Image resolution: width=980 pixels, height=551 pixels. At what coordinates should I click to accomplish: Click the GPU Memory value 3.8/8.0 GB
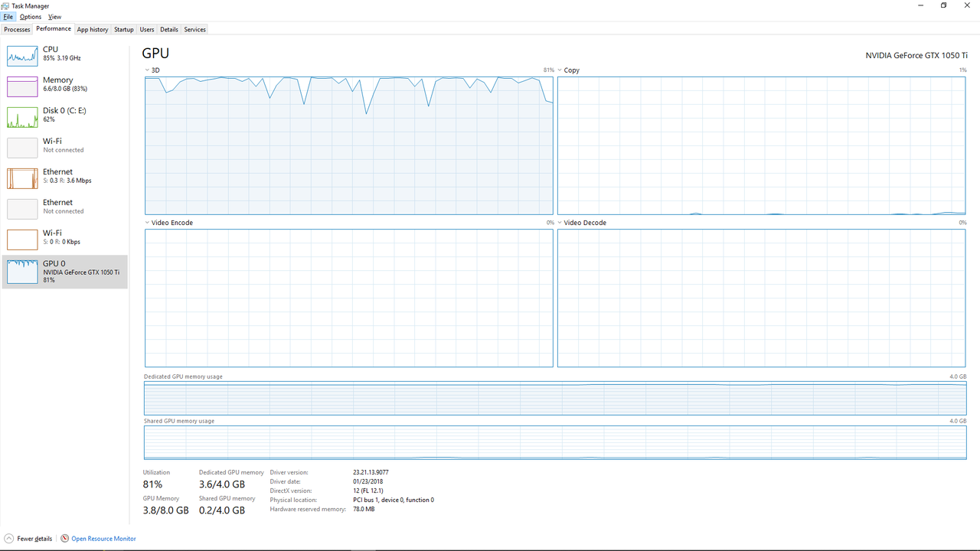click(x=165, y=510)
